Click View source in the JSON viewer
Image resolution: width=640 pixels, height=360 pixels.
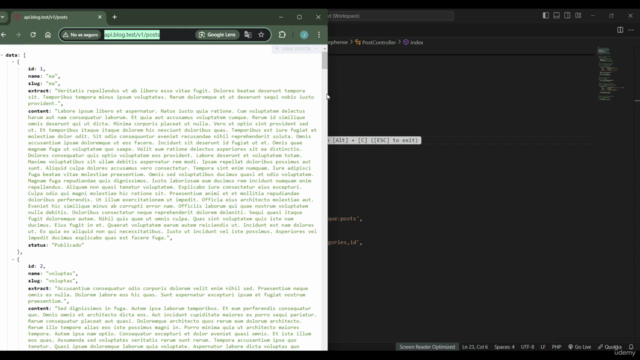point(296,49)
